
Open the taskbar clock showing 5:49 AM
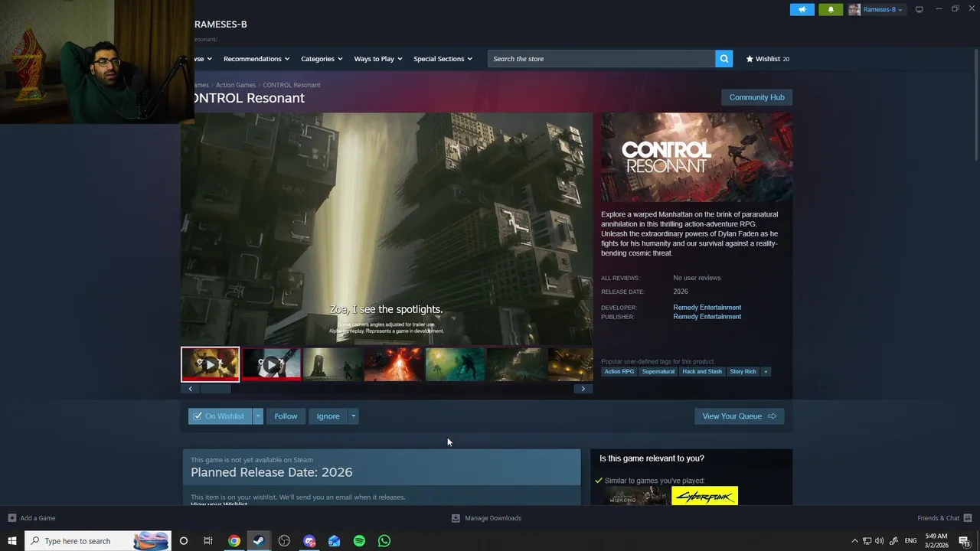click(936, 541)
